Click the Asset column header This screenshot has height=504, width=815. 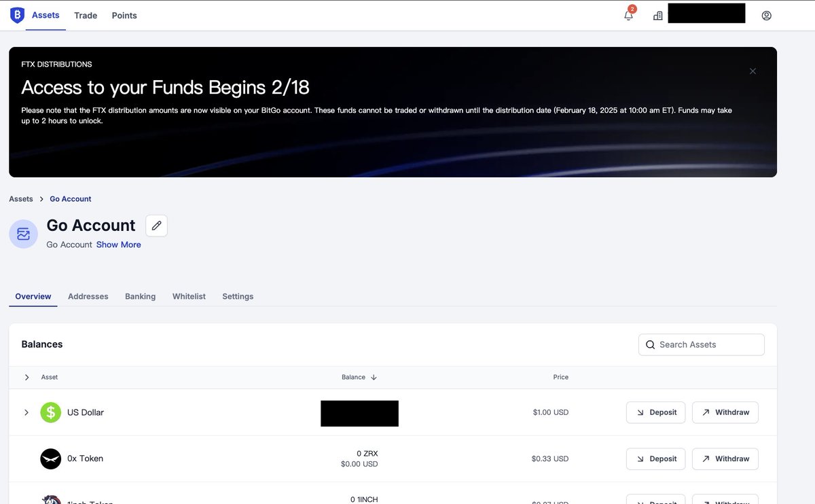(x=50, y=377)
